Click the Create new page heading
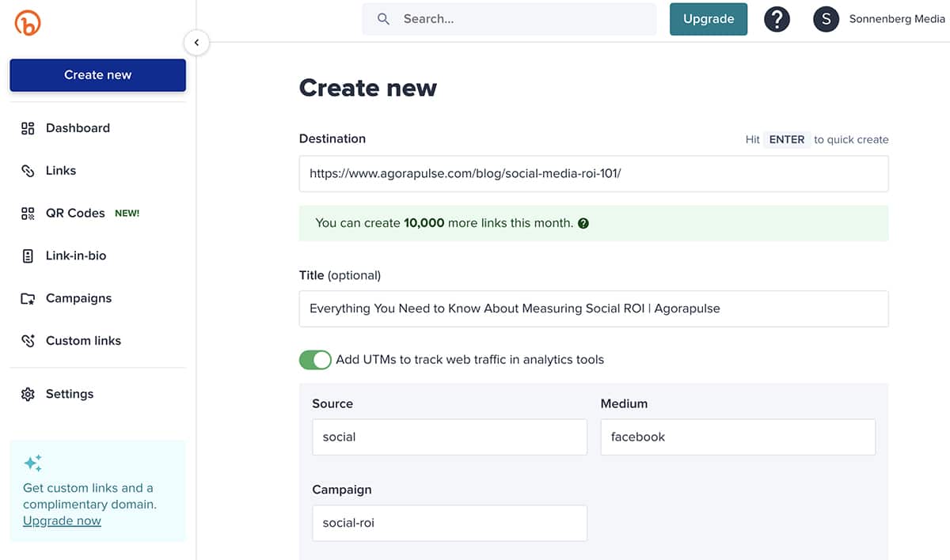This screenshot has height=560, width=950. click(368, 87)
